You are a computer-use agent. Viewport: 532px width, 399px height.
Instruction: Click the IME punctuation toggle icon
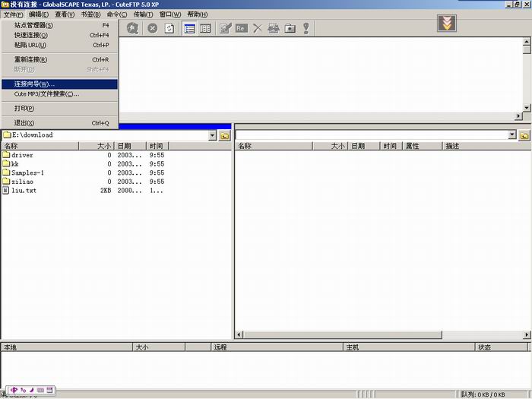click(23, 390)
